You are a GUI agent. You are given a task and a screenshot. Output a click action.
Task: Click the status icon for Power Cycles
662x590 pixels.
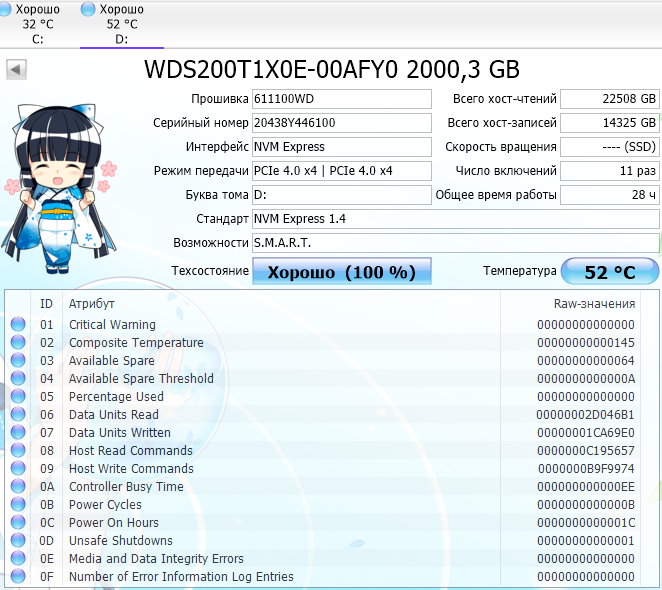[x=18, y=504]
